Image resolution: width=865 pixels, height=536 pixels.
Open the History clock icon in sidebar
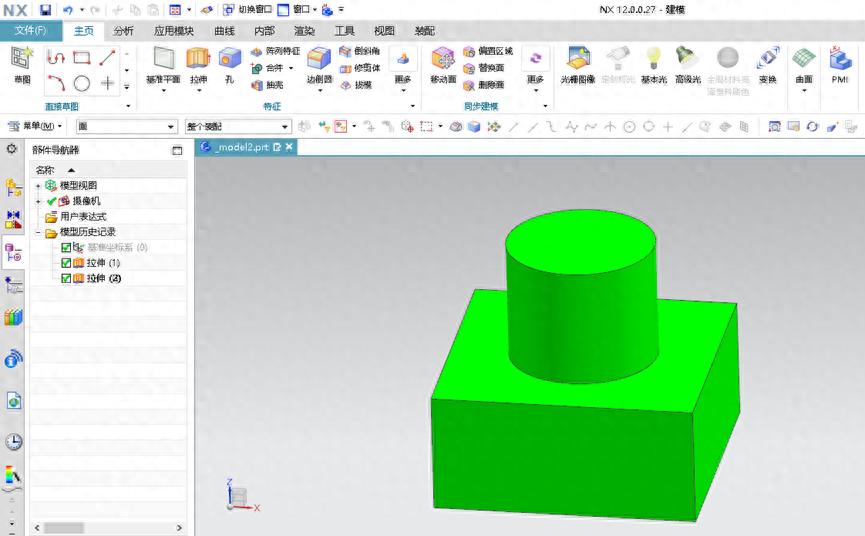(14, 442)
